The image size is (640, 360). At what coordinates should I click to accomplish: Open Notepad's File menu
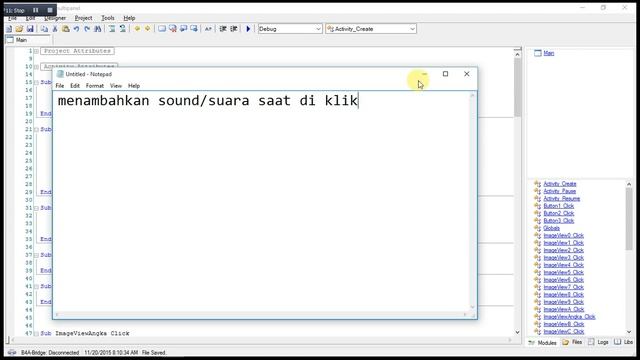click(60, 86)
